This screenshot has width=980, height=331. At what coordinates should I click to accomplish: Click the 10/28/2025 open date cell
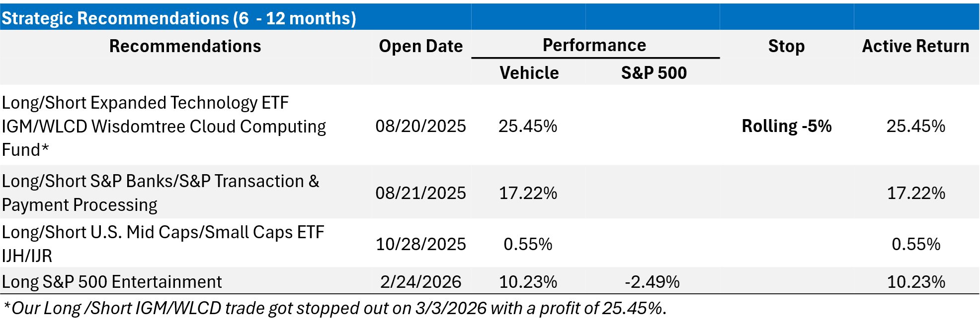(420, 244)
